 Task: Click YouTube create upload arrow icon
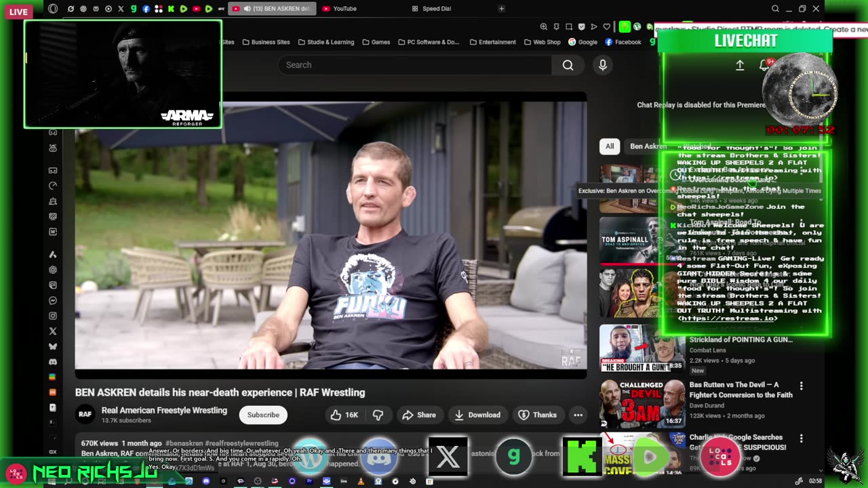pos(740,65)
